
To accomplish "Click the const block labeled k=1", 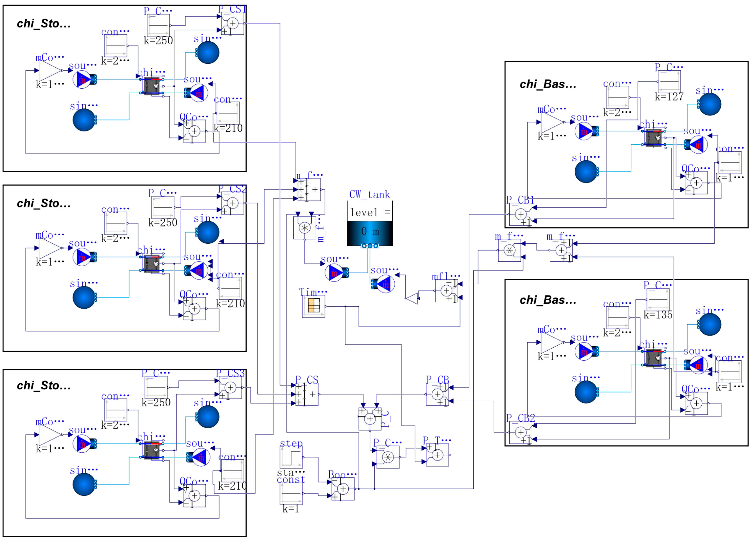I will [x=291, y=493].
